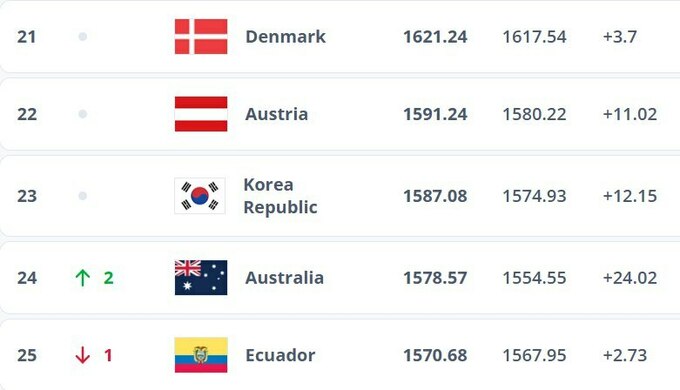Click Denmark's gray no-change dot
680x390 pixels.
[x=82, y=36]
